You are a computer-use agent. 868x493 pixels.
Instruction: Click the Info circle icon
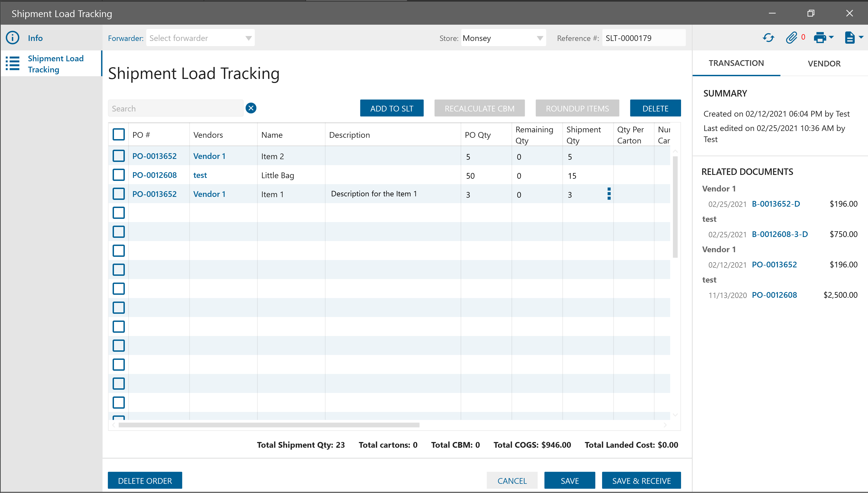[12, 38]
